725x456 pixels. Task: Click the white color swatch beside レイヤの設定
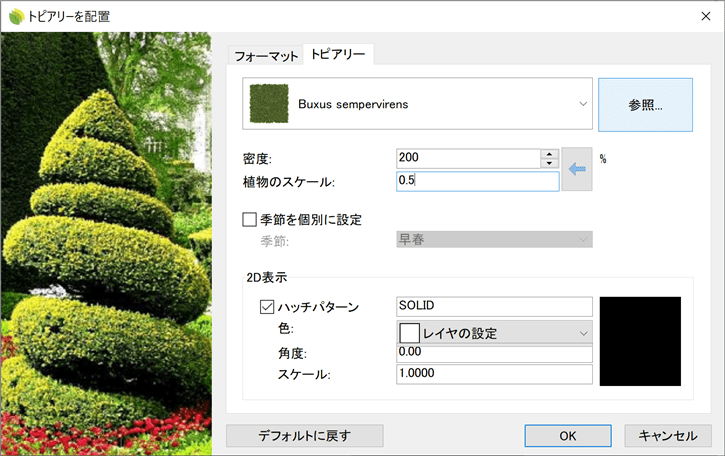pyautogui.click(x=409, y=333)
